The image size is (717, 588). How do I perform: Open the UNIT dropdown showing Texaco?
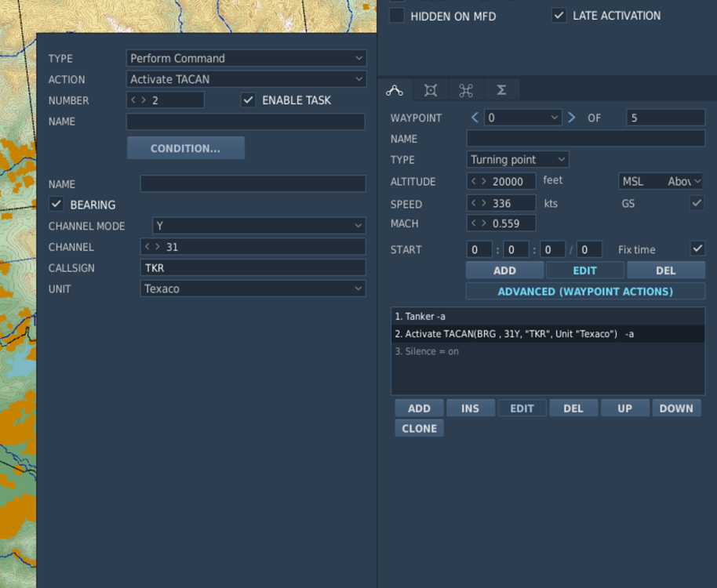253,289
